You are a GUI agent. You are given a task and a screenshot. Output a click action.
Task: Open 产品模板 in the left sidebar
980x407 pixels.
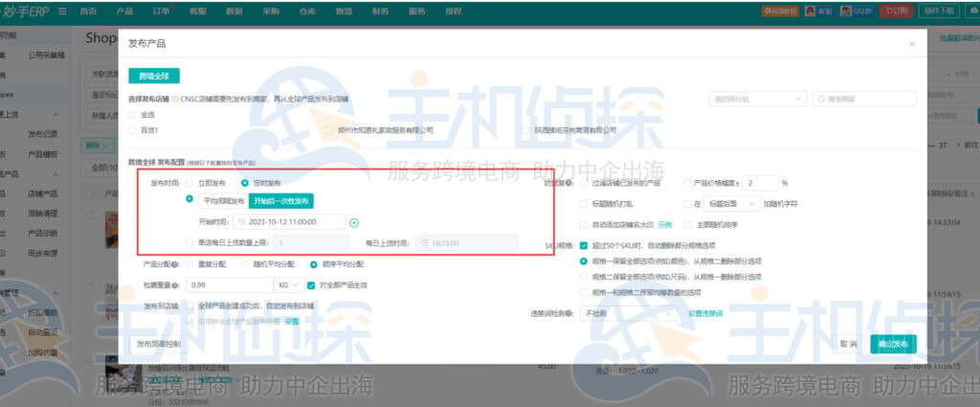coord(42,154)
